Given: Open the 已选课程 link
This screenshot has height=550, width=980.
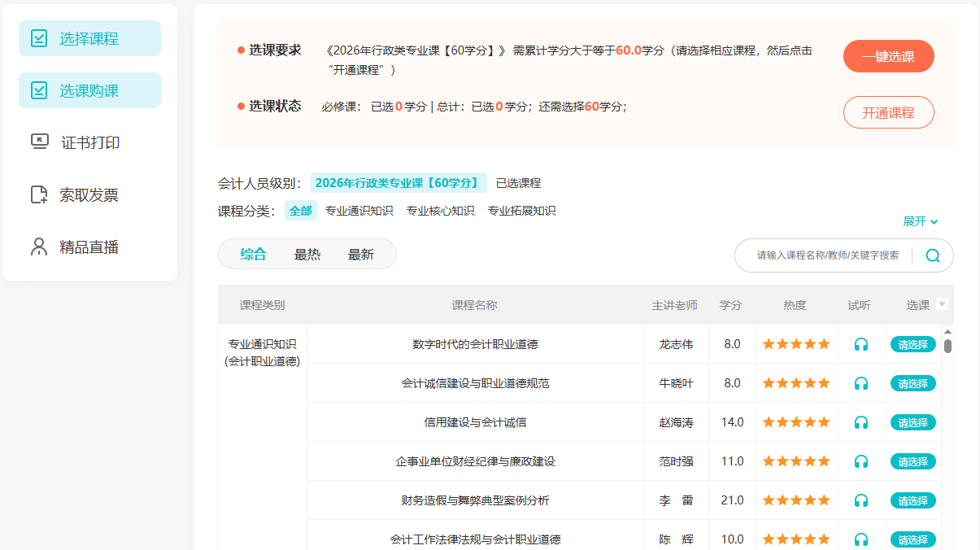Looking at the screenshot, I should coord(518,183).
